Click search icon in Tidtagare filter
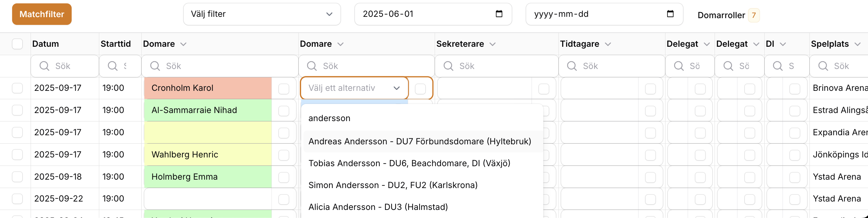The height and width of the screenshot is (218, 868). tap(572, 66)
